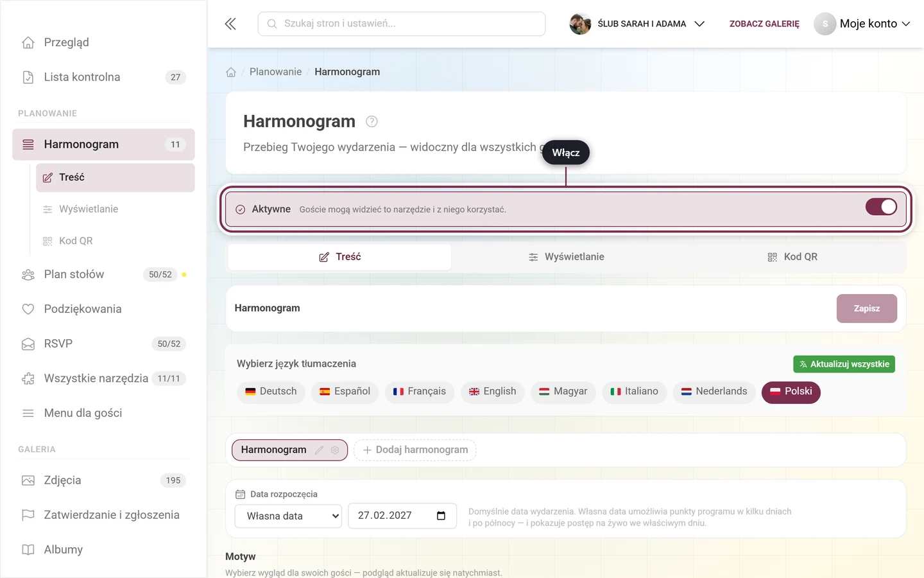The width and height of the screenshot is (924, 578).
Task: Select English translation language
Action: (492, 392)
